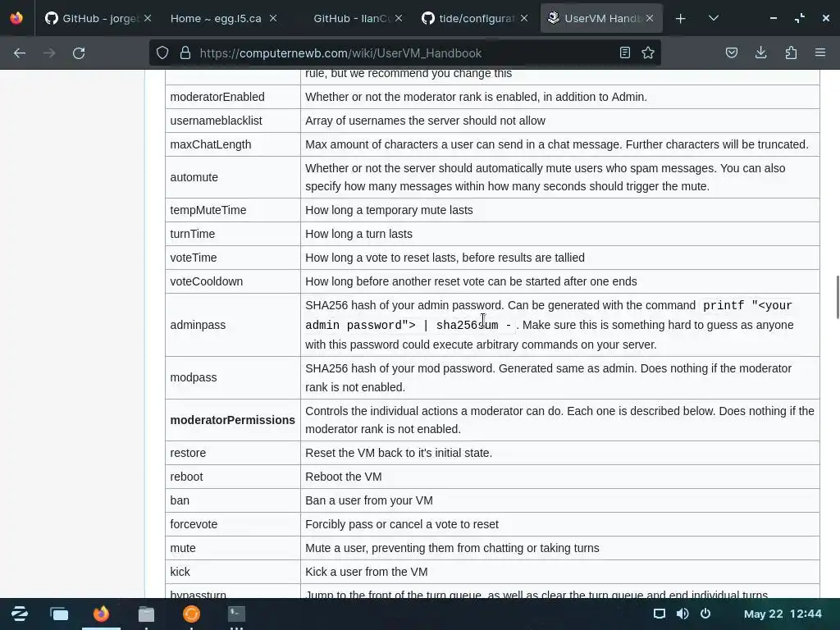This screenshot has width=840, height=630.
Task: View site security padlock info
Action: pos(185,52)
